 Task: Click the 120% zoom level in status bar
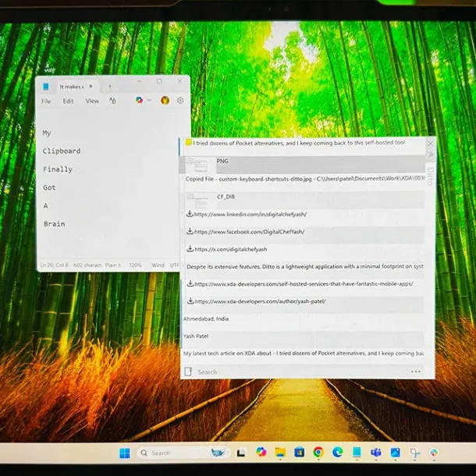(136, 265)
